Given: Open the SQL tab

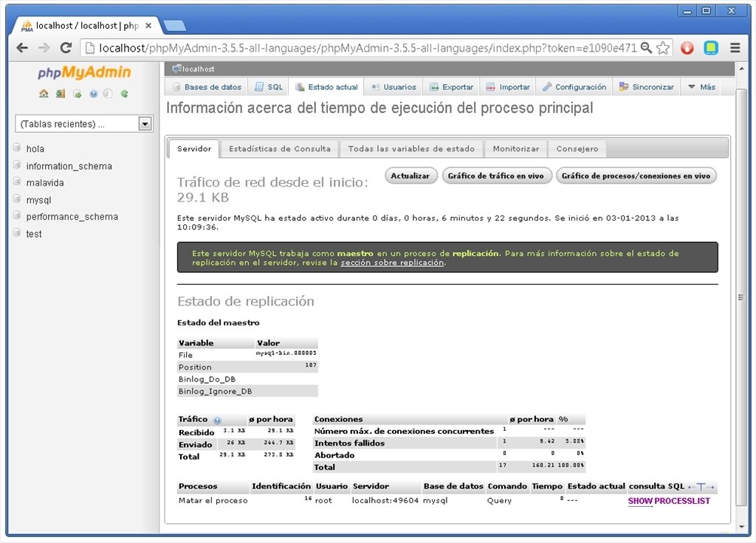Looking at the screenshot, I should point(269,87).
